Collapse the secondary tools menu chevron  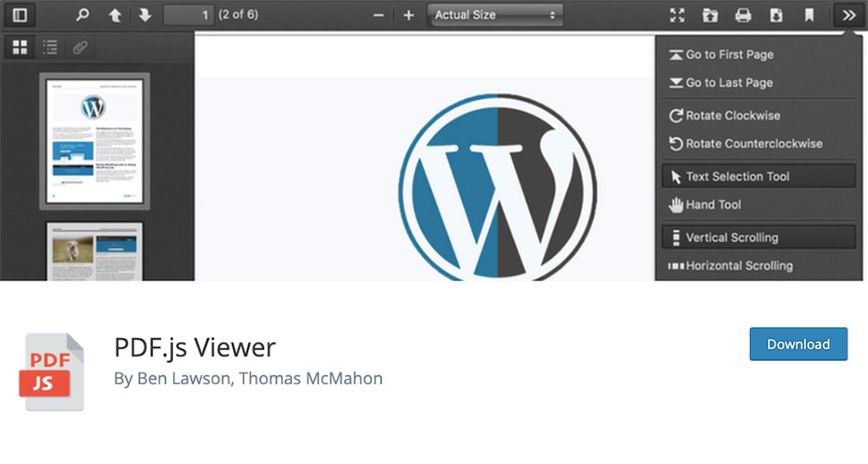[848, 15]
